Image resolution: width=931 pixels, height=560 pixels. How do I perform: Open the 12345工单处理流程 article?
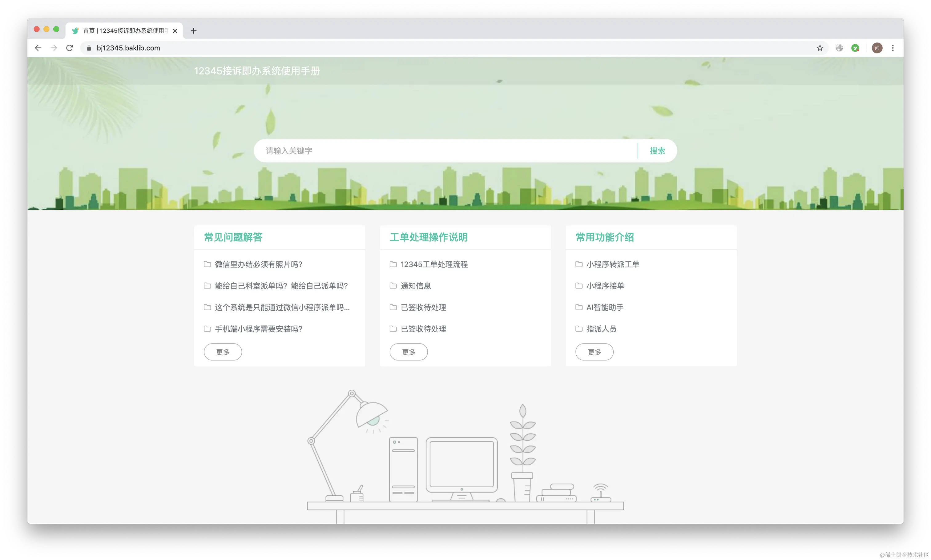tap(434, 264)
